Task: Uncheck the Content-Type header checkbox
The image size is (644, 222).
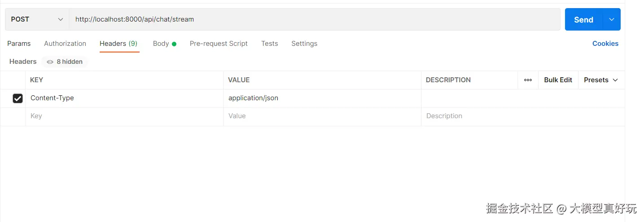Action: pos(18,98)
